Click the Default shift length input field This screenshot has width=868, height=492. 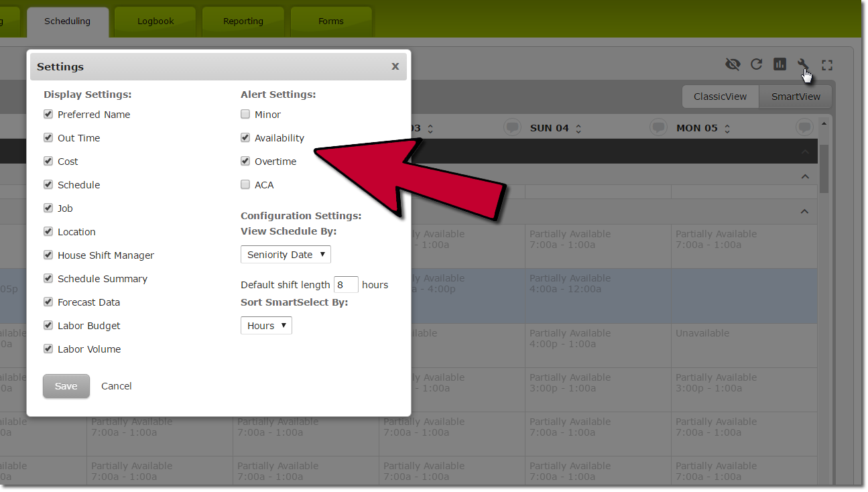tap(346, 284)
